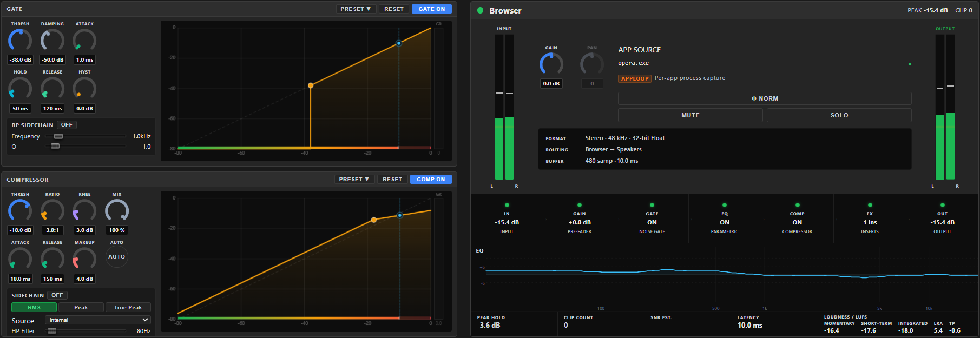Click the compressor RATIO knob
This screenshot has width=980, height=338.
click(x=52, y=210)
